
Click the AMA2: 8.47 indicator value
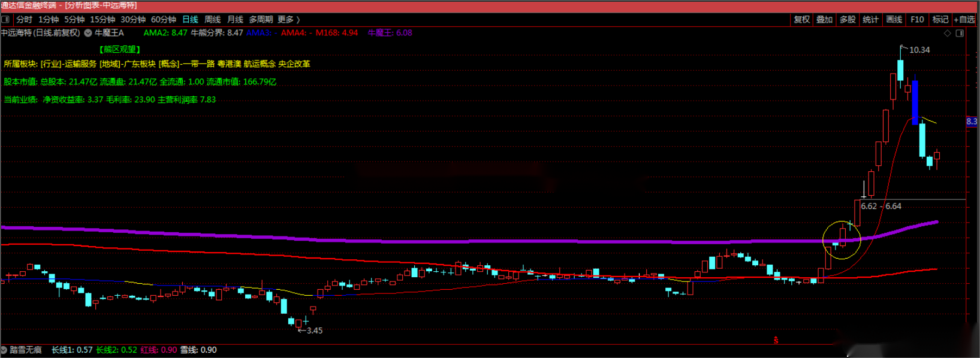[165, 33]
